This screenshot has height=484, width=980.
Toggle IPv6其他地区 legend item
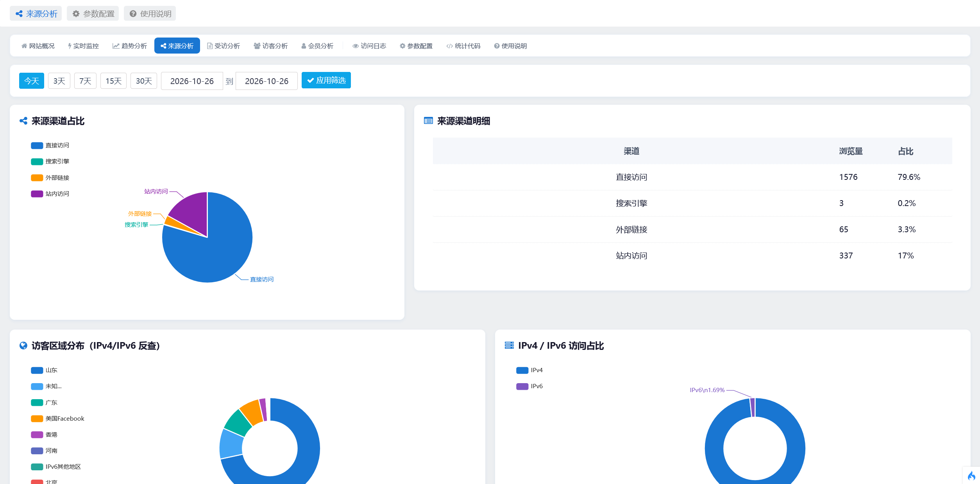click(x=56, y=467)
